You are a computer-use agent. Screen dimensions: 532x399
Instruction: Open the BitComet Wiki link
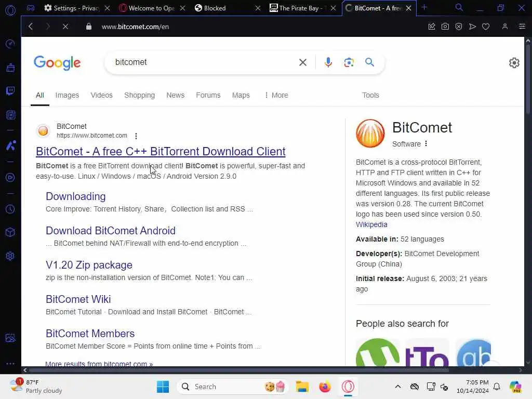[x=78, y=299]
